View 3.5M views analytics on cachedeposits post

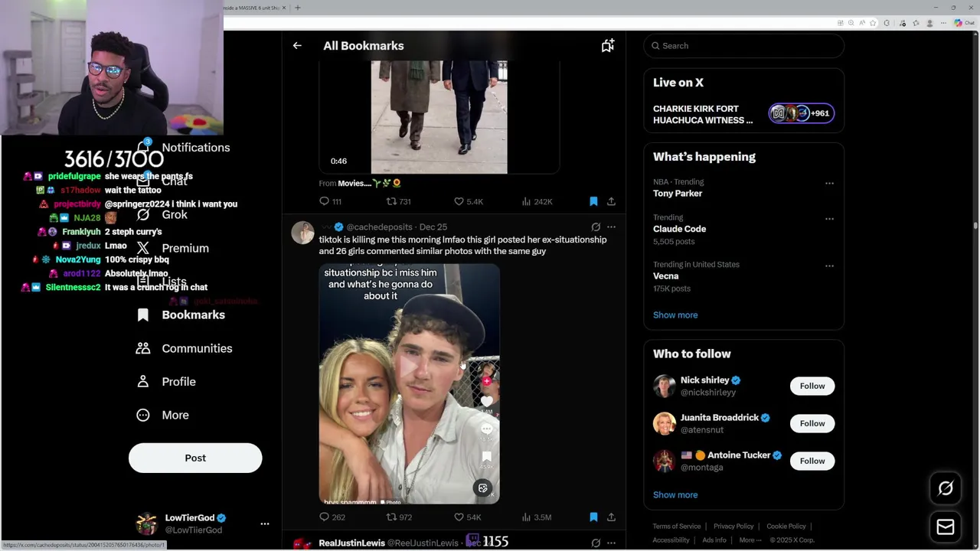537,517
